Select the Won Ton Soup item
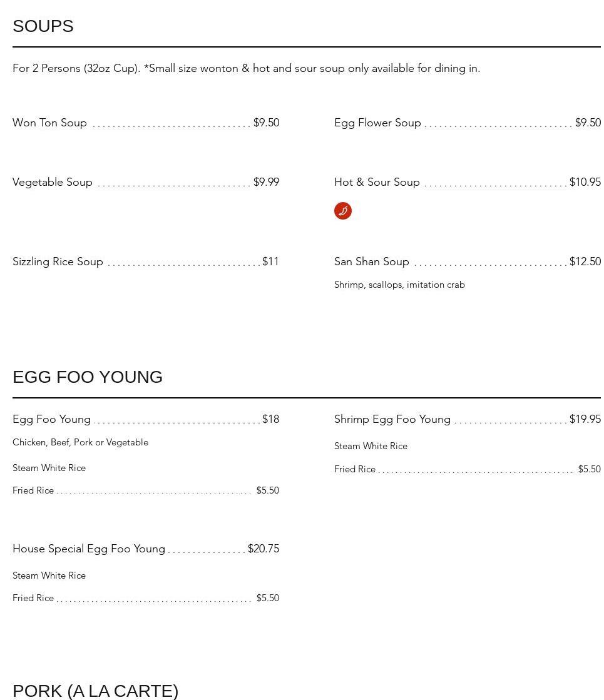 [x=50, y=123]
